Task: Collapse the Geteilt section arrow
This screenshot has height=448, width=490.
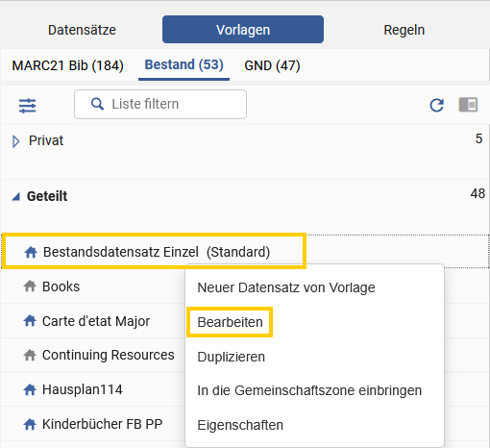Action: [15, 196]
